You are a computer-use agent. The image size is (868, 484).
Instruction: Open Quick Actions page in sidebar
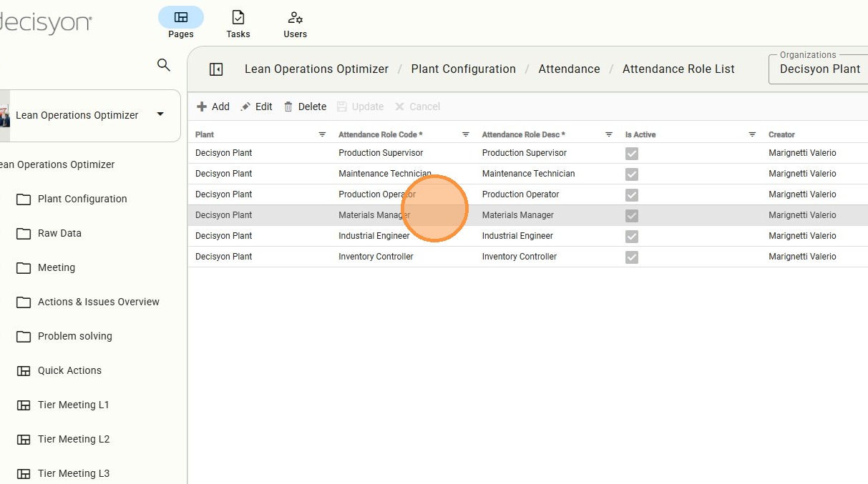69,370
